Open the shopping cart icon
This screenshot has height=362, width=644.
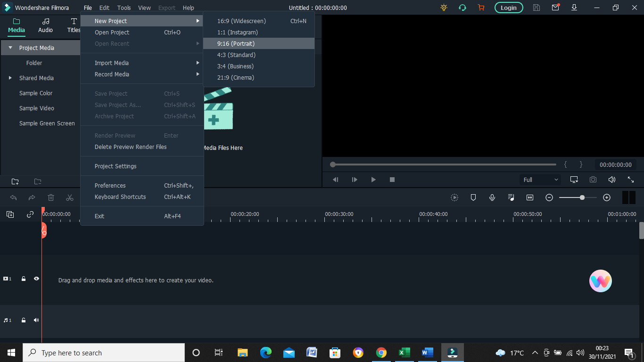point(481,8)
